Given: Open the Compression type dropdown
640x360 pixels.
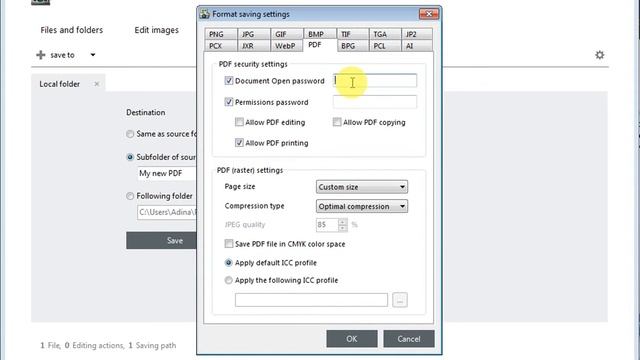Looking at the screenshot, I should 362,207.
